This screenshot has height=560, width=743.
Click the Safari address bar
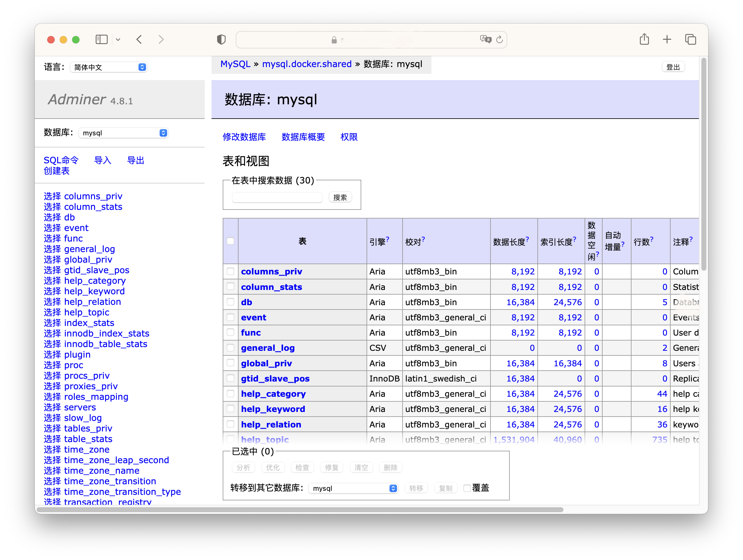coord(371,40)
